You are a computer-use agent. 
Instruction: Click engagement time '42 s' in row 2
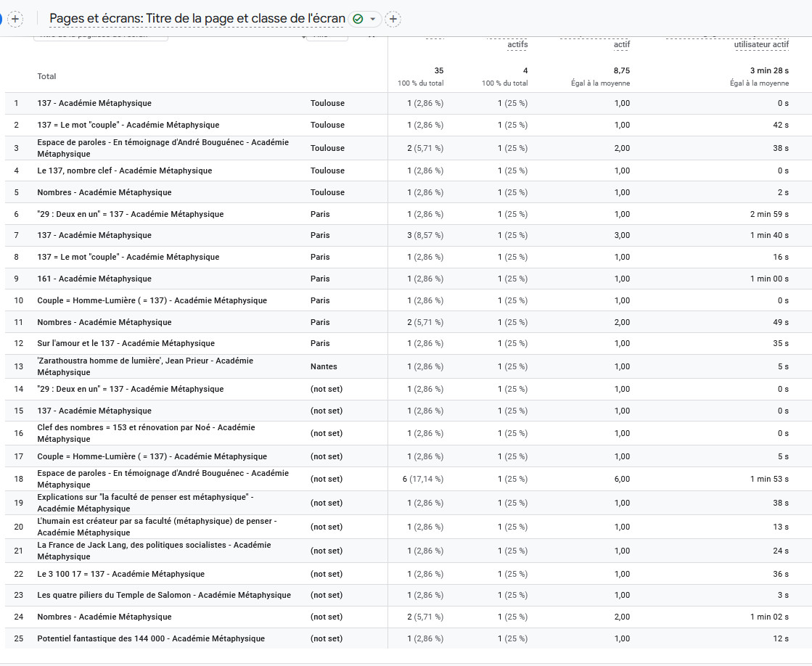781,125
